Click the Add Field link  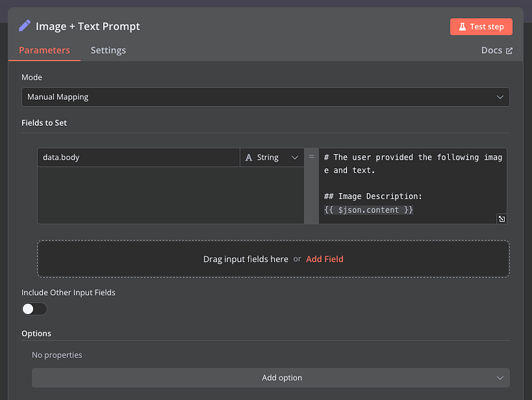click(x=325, y=259)
